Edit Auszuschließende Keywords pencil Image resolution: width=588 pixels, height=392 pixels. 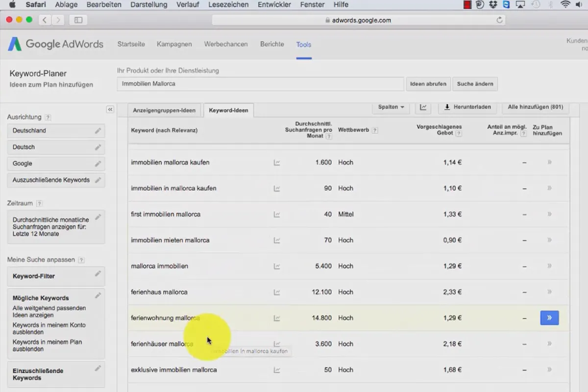coord(98,180)
